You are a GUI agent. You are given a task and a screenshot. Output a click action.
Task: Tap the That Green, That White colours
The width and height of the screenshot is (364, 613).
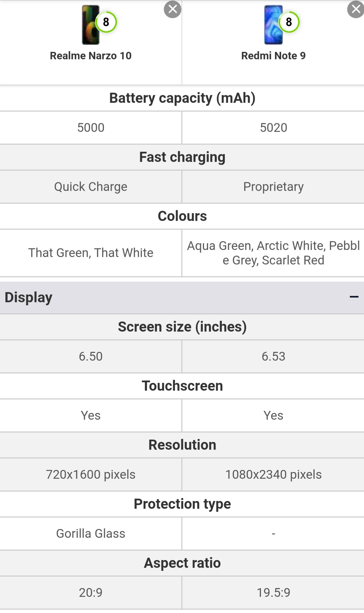point(91,253)
